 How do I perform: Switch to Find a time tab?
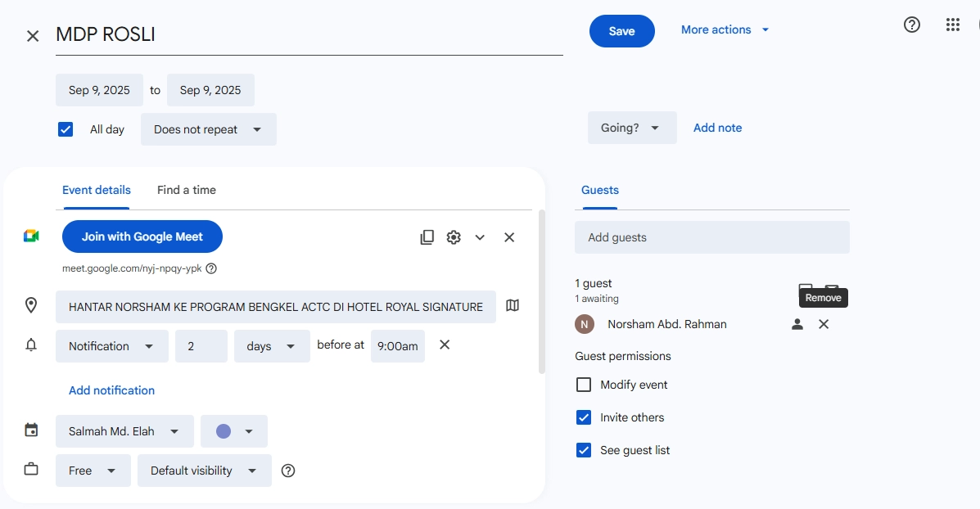pyautogui.click(x=187, y=190)
